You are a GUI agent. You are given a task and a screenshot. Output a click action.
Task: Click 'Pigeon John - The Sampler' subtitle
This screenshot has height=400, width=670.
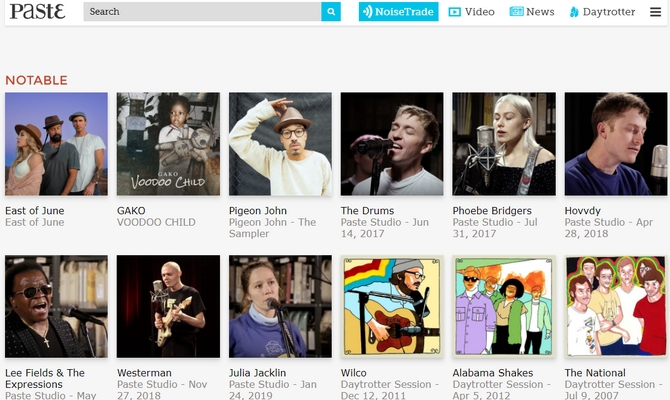pyautogui.click(x=273, y=228)
